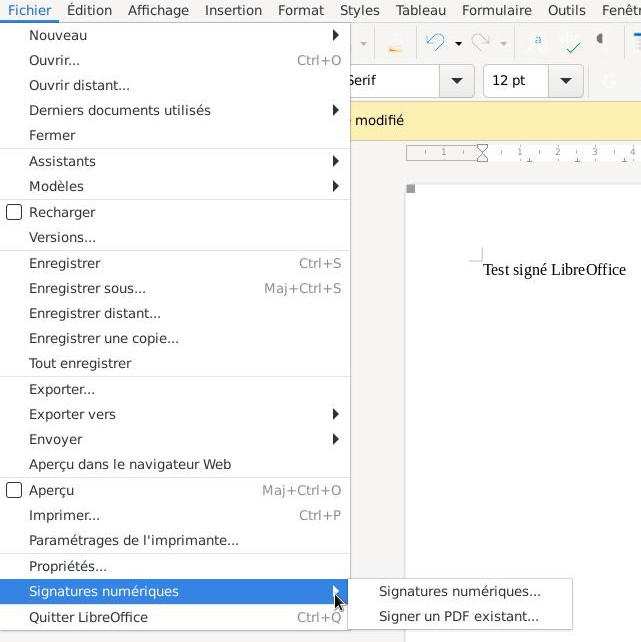Expand the font name dropdown
The width and height of the screenshot is (641, 642).
457,81
